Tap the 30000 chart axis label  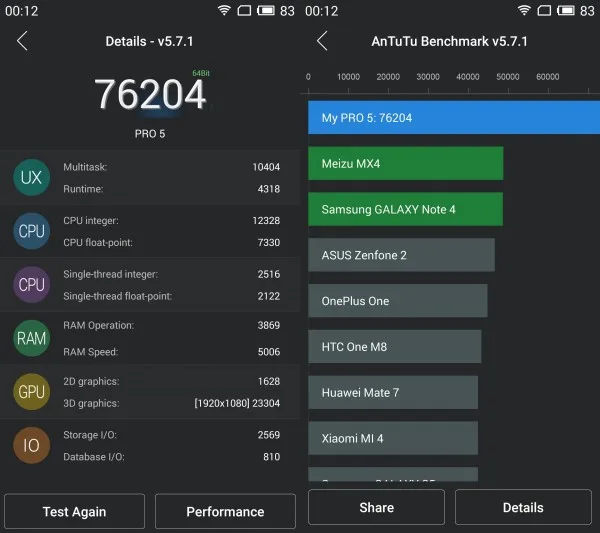[428, 77]
